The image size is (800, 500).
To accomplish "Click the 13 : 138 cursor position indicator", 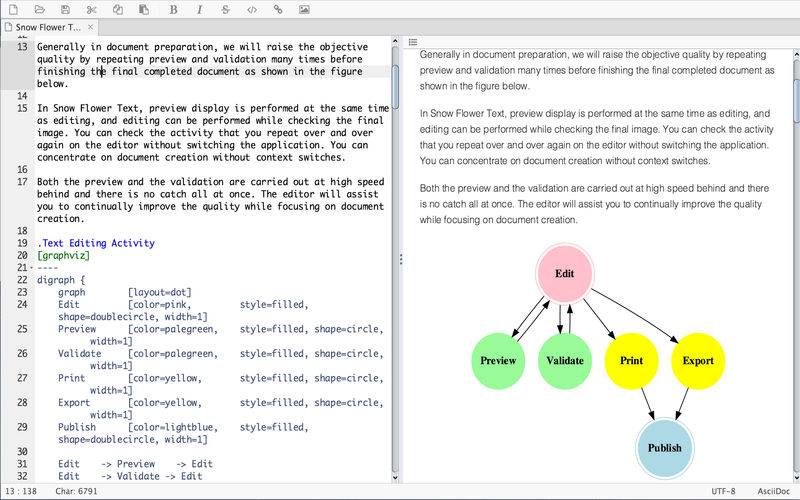I will (20, 492).
